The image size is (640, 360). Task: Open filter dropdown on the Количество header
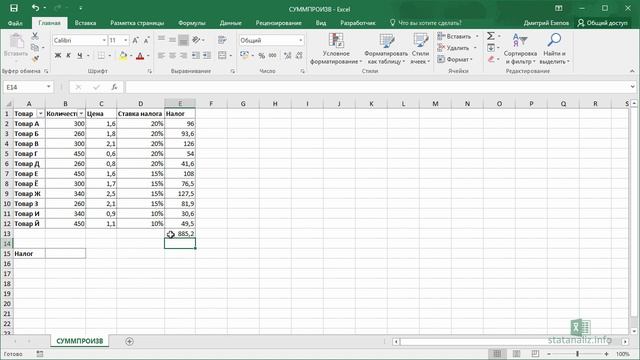(81, 113)
